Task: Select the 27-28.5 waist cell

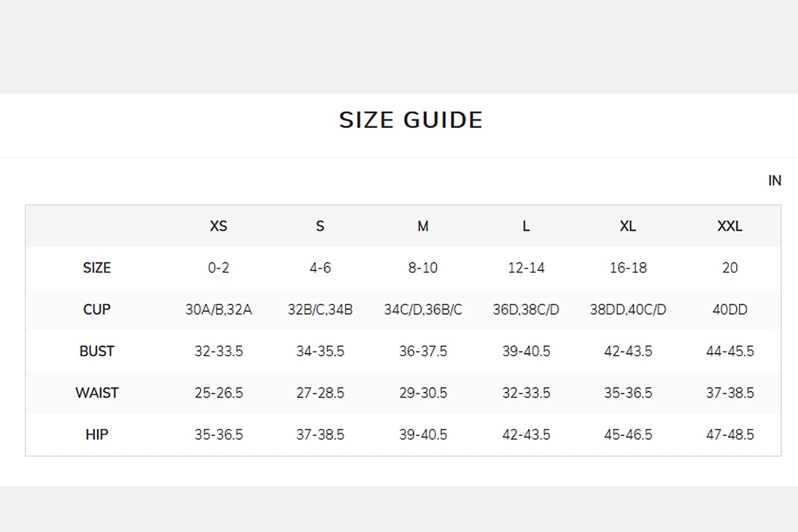Action: (320, 393)
